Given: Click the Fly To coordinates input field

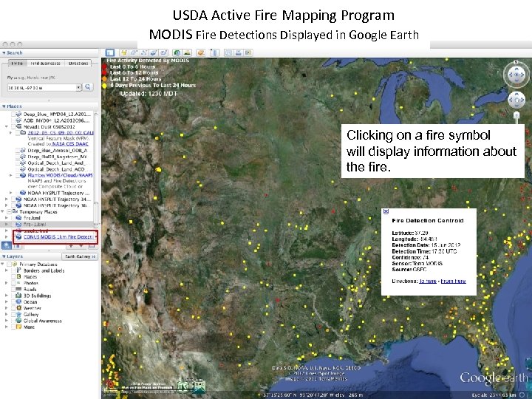Looking at the screenshot, I should (41, 87).
